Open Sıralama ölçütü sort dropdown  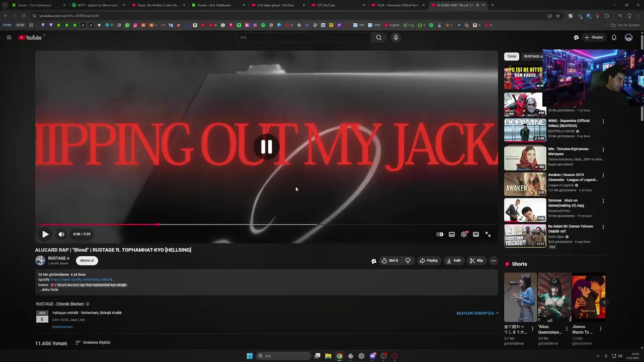pyautogui.click(x=93, y=342)
